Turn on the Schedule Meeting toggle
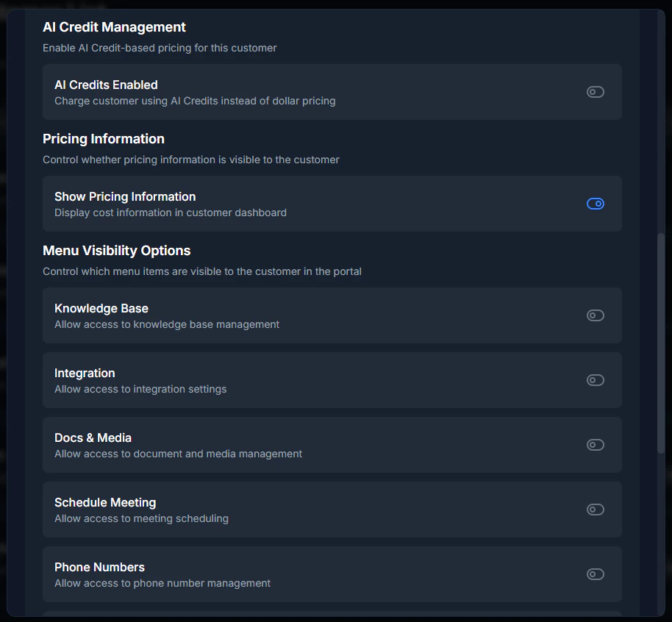The image size is (672, 622). (x=595, y=510)
